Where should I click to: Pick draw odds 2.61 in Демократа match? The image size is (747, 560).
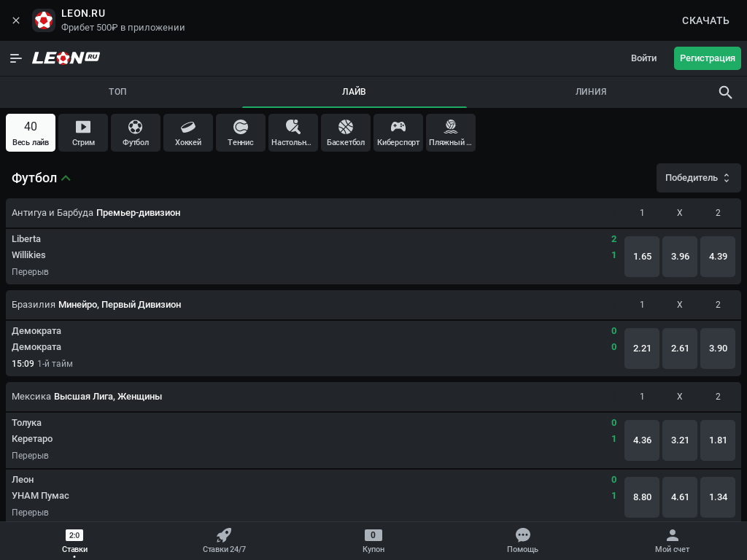point(680,349)
